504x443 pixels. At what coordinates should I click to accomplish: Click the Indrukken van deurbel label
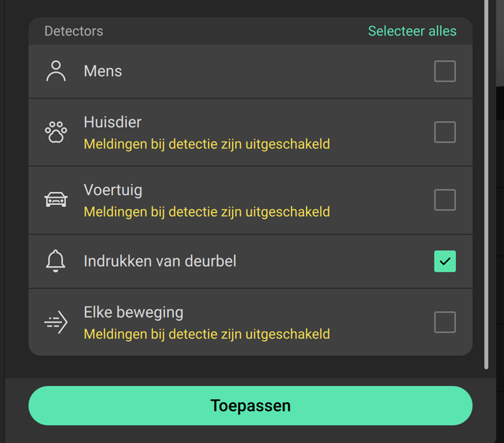pyautogui.click(x=160, y=261)
